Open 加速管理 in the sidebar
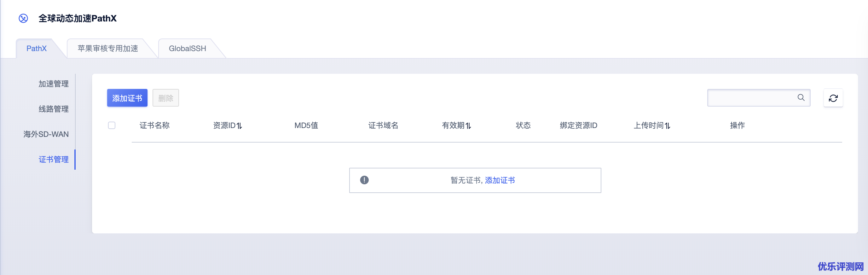 point(54,84)
